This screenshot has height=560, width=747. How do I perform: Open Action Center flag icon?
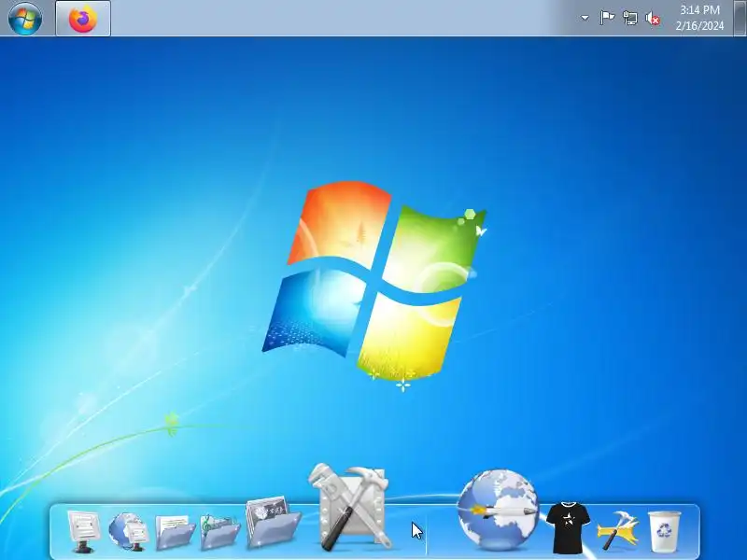point(606,18)
